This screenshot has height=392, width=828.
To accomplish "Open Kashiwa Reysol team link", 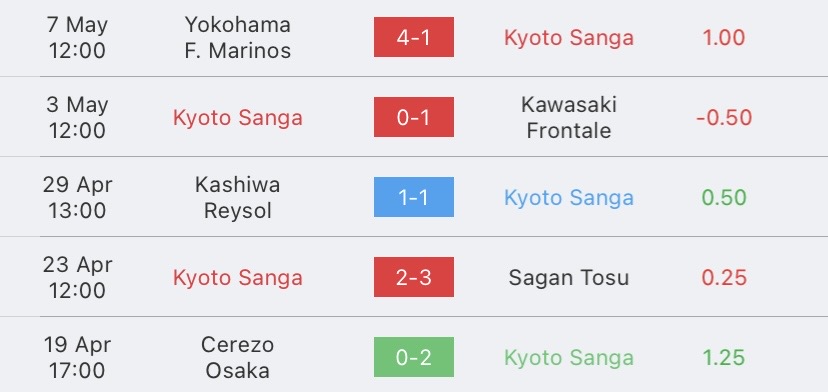I will tap(238, 198).
